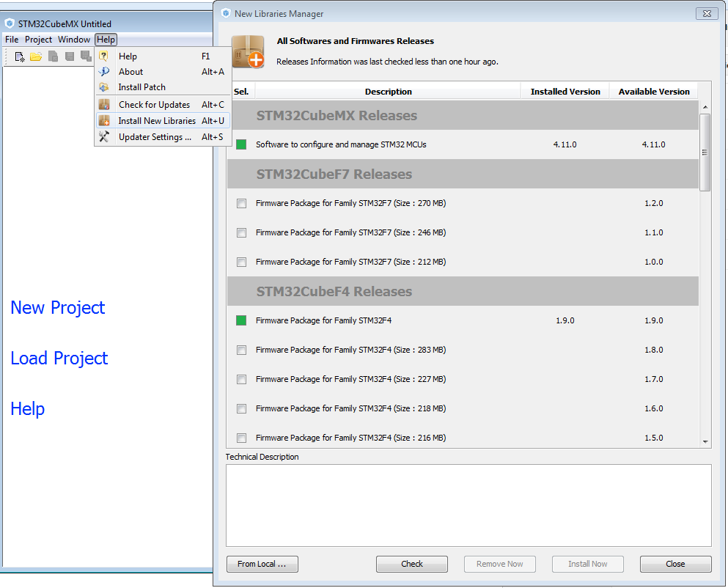Click the list scrollbar down arrow

point(705,441)
